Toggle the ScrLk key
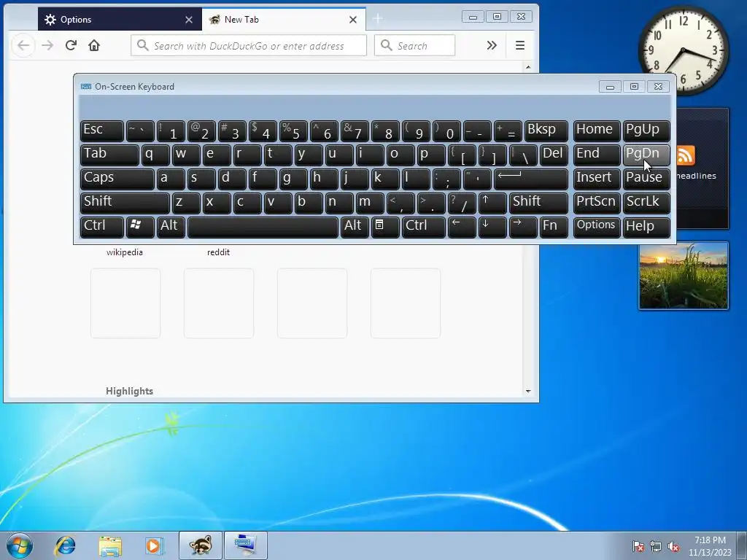747x560 pixels. pos(646,203)
